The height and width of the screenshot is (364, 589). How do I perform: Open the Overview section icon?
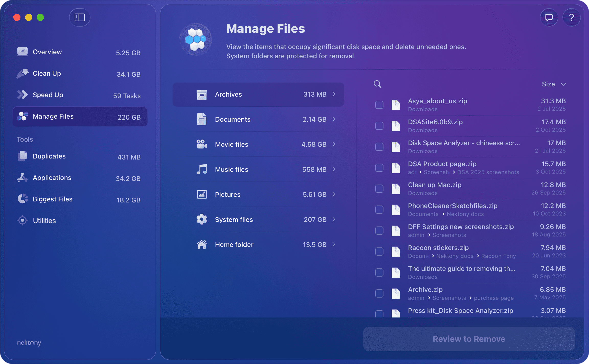[x=22, y=51]
